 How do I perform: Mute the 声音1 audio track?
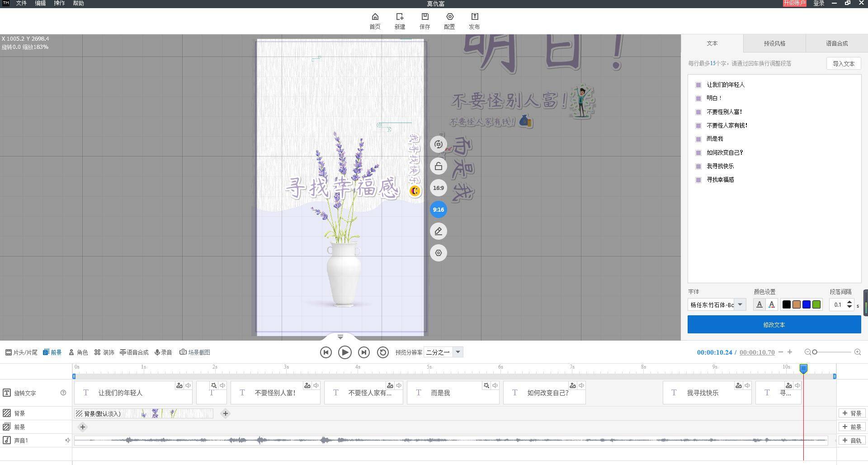coord(67,440)
